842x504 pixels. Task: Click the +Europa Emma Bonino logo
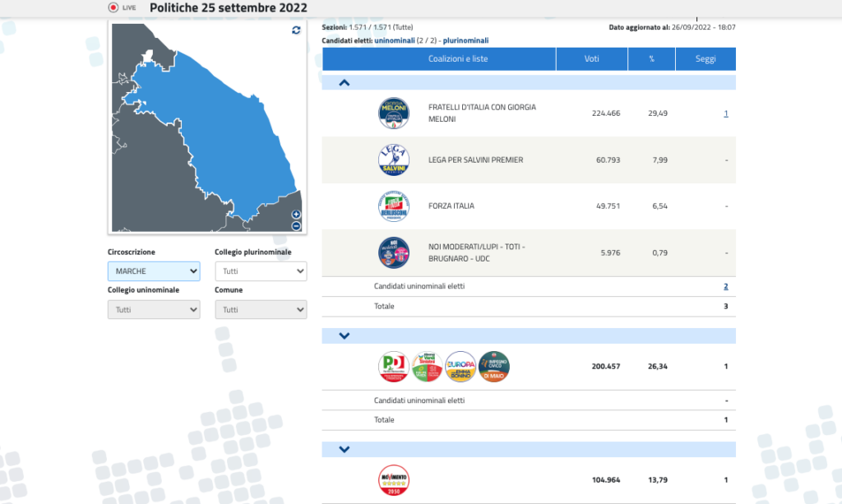(460, 367)
